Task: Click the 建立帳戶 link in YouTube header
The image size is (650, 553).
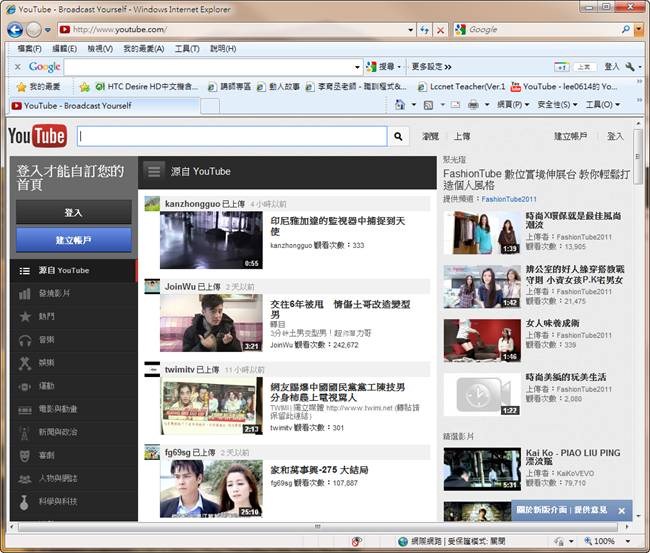Action: pos(571,136)
